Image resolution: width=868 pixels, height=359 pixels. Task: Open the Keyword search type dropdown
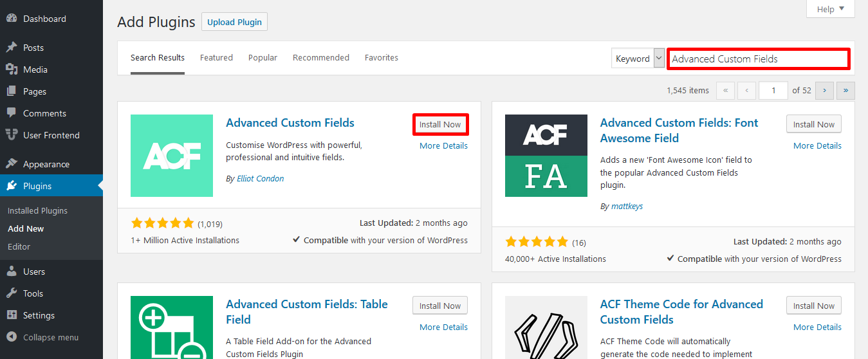click(x=638, y=59)
